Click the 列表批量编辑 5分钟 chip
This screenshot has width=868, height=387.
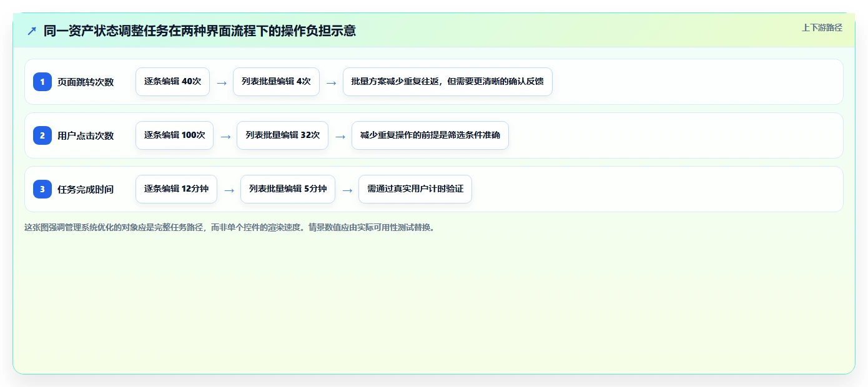tap(288, 189)
